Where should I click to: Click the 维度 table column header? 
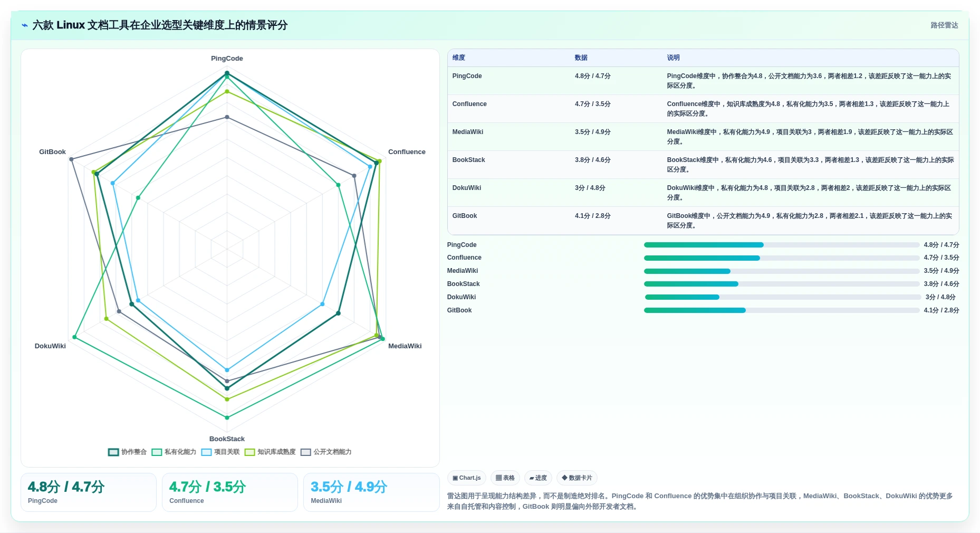click(x=459, y=58)
